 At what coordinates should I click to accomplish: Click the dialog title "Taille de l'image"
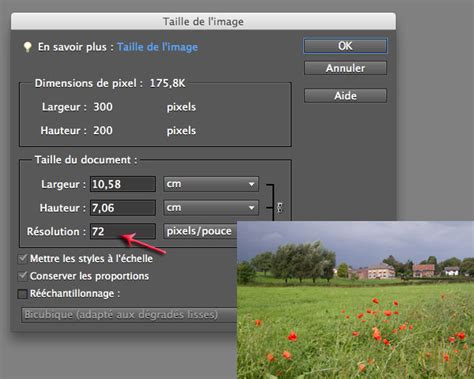(203, 22)
